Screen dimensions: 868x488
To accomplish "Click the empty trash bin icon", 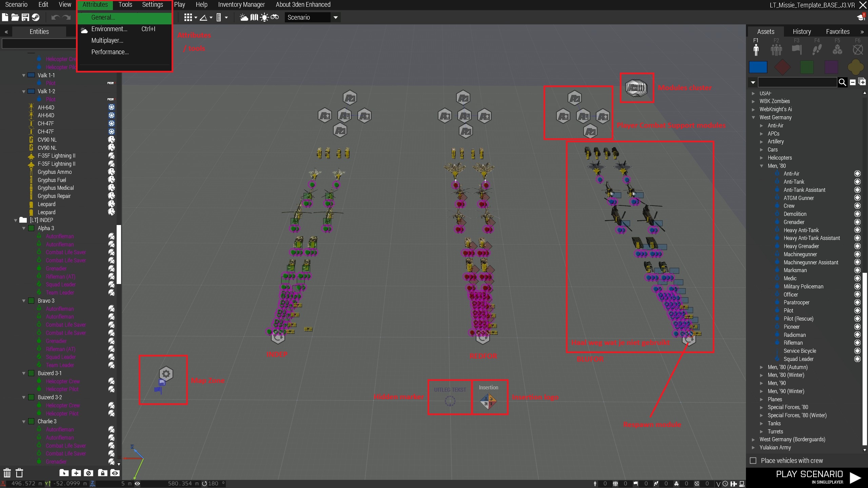I will pyautogui.click(x=20, y=473).
